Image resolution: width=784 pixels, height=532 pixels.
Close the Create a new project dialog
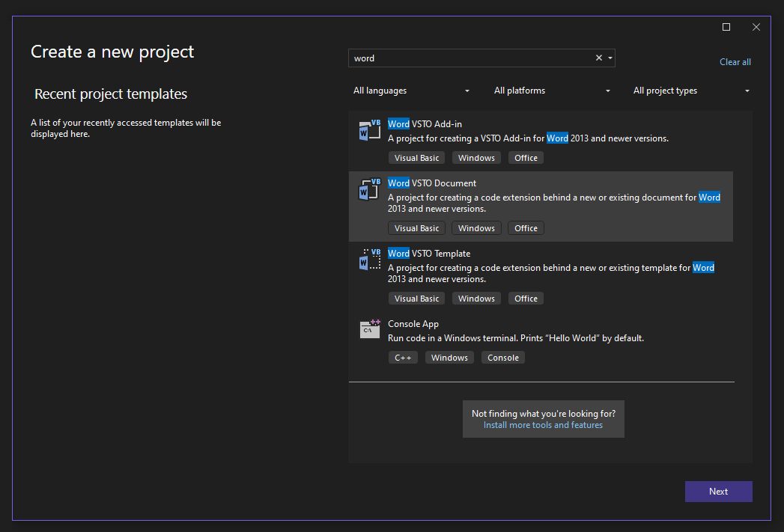tap(756, 27)
